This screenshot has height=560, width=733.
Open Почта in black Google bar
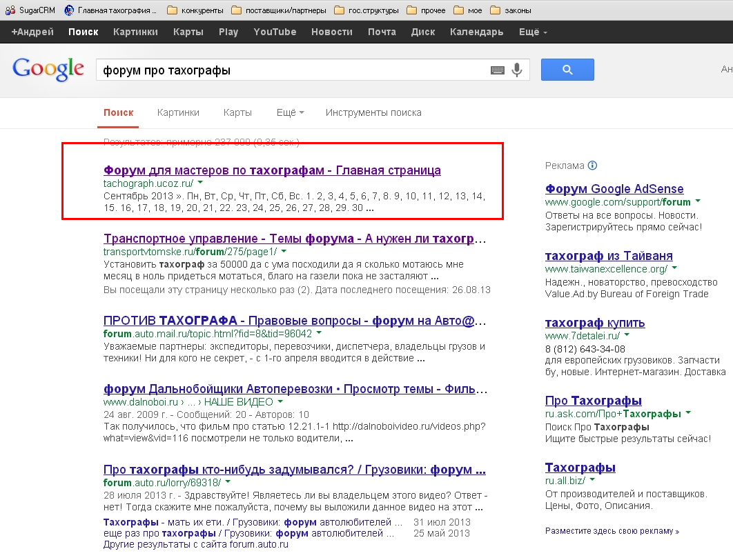point(382,32)
